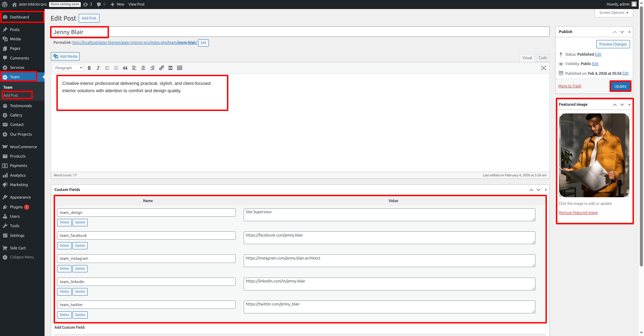Click the featured image thumbnail
The width and height of the screenshot is (644, 336).
pos(594,155)
